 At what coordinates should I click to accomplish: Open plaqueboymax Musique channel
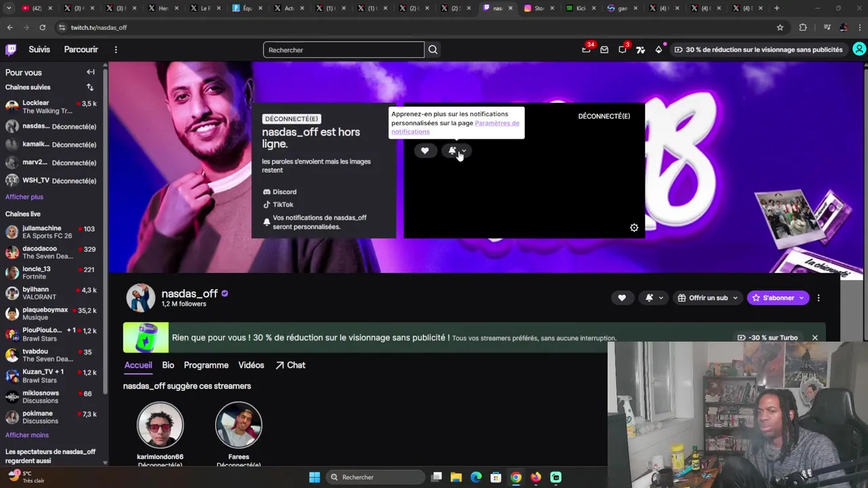(x=52, y=314)
